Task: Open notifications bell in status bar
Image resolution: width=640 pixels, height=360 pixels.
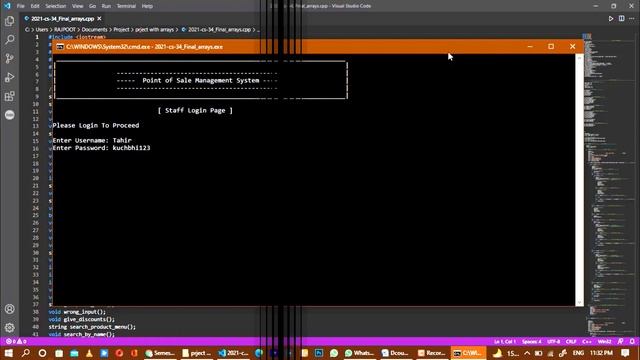Action: tap(632, 342)
